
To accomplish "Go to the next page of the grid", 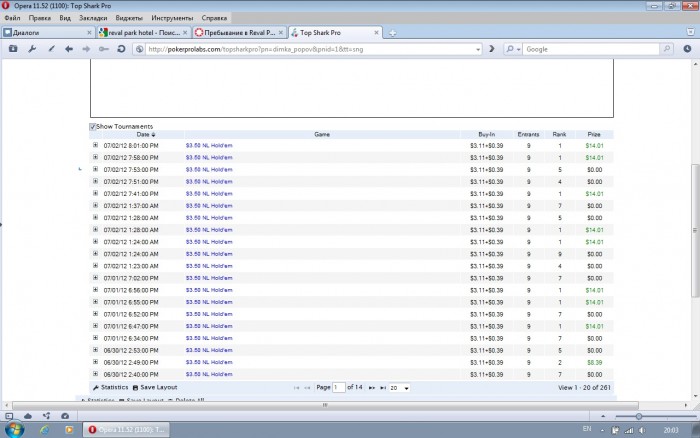I will [371, 388].
